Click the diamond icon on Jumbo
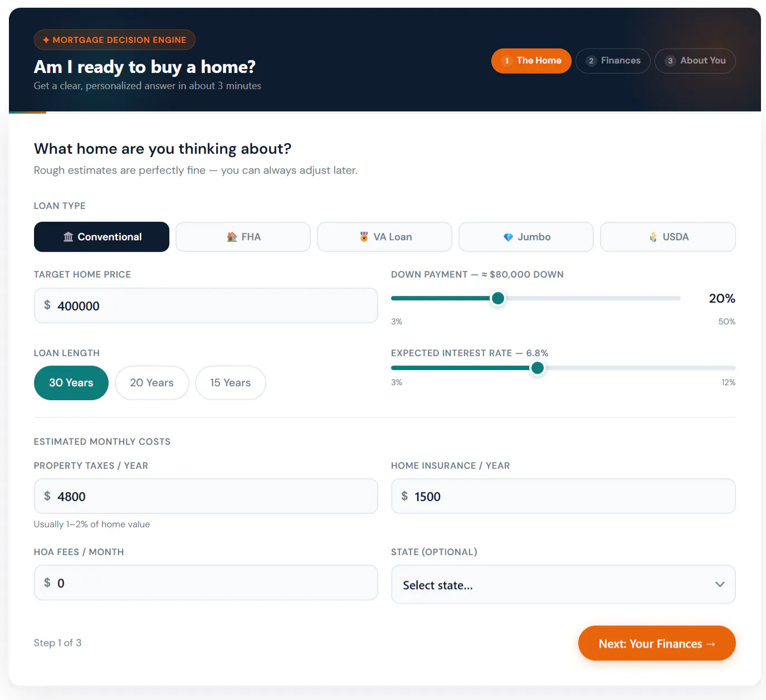 tap(508, 237)
